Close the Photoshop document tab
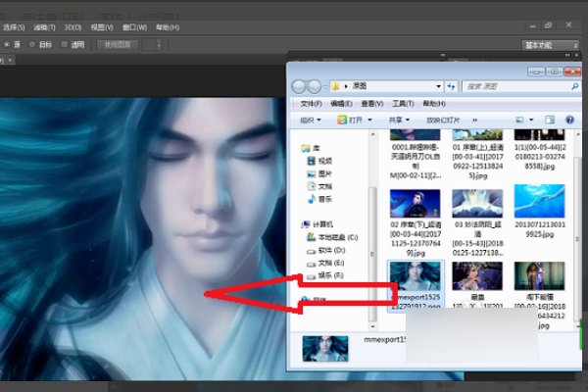This screenshot has width=588, height=392. click(x=11, y=60)
